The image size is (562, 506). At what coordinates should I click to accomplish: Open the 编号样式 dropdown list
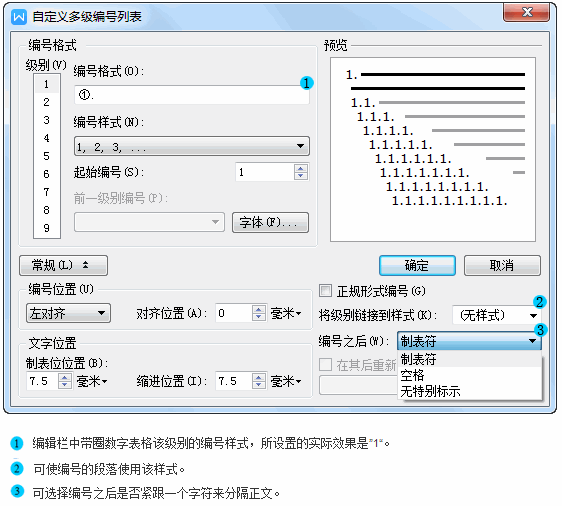click(x=192, y=146)
